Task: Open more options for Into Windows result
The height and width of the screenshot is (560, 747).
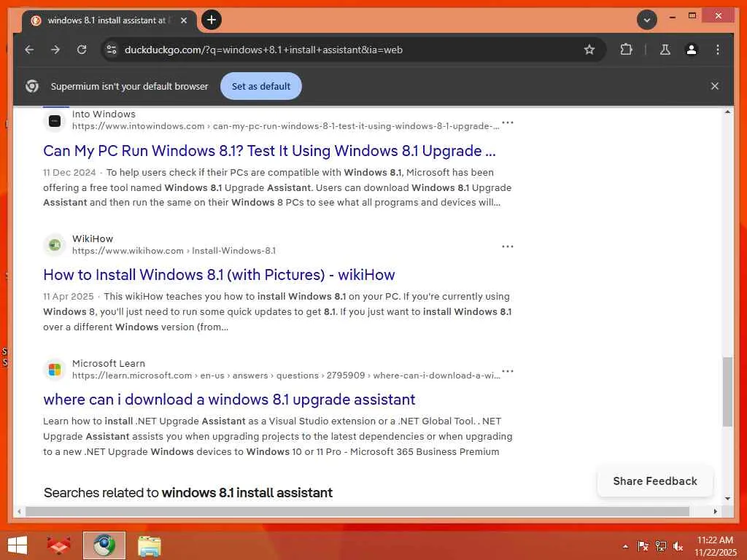Action: click(x=508, y=122)
